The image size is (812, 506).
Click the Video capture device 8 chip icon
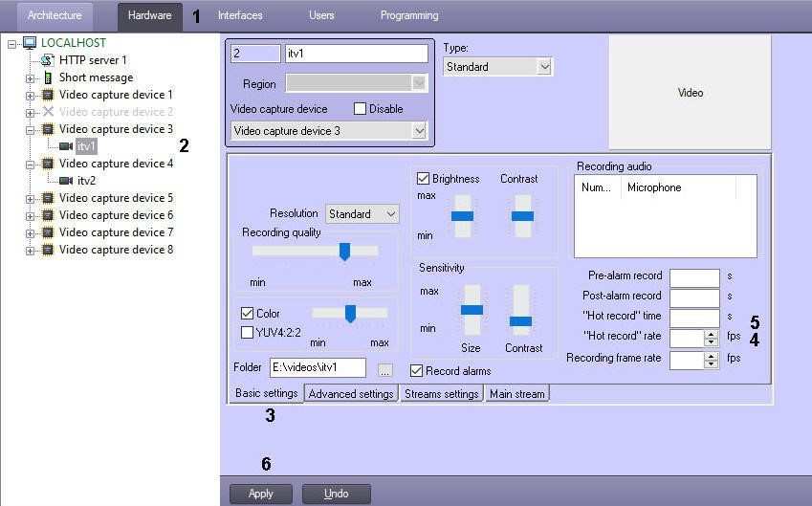48,250
